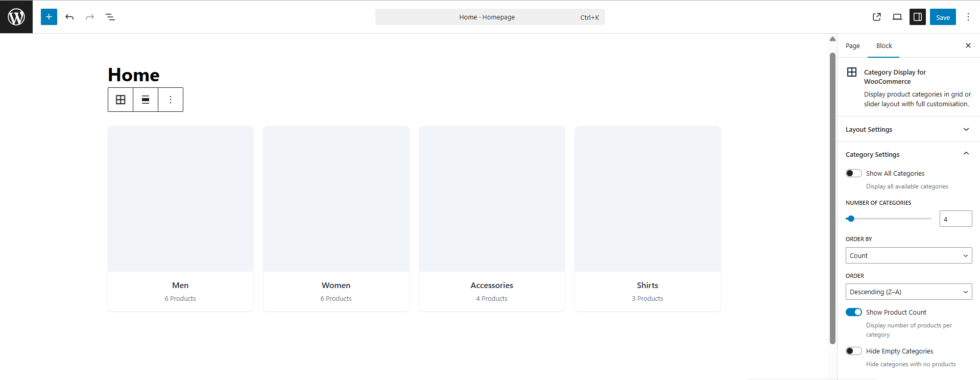Image resolution: width=980 pixels, height=380 pixels.
Task: Close the settings sidebar
Action: (x=968, y=45)
